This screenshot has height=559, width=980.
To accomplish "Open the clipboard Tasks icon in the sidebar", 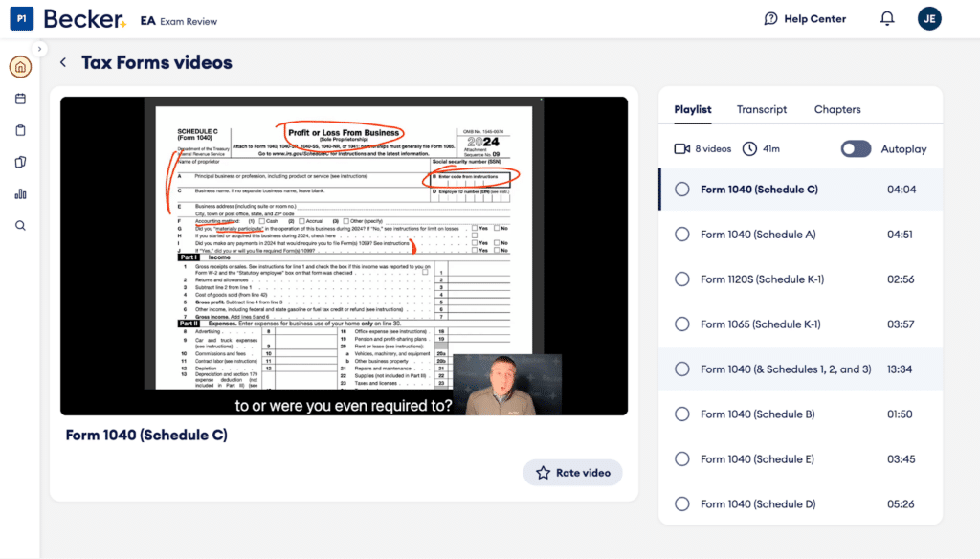I will click(x=19, y=129).
